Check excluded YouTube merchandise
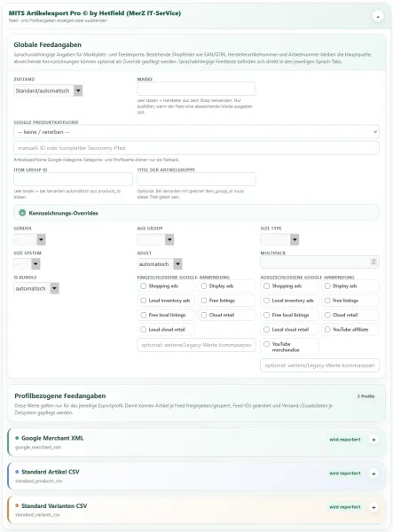The height and width of the screenshot is (532, 393). click(266, 344)
